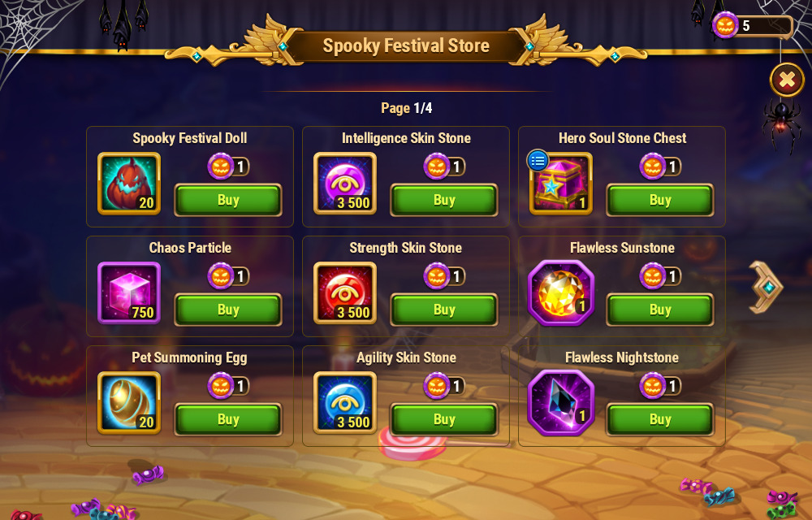Open the Hero Soul Stone Chest icon
The image size is (812, 520).
pyautogui.click(x=561, y=184)
